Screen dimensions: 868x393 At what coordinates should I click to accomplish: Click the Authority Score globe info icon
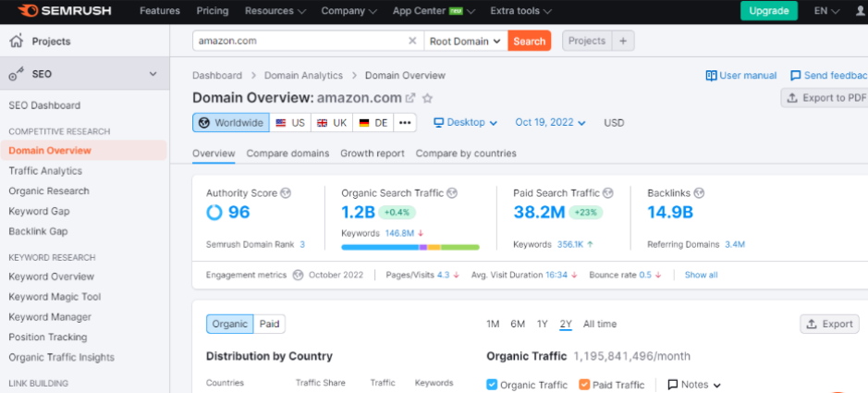[x=286, y=193]
